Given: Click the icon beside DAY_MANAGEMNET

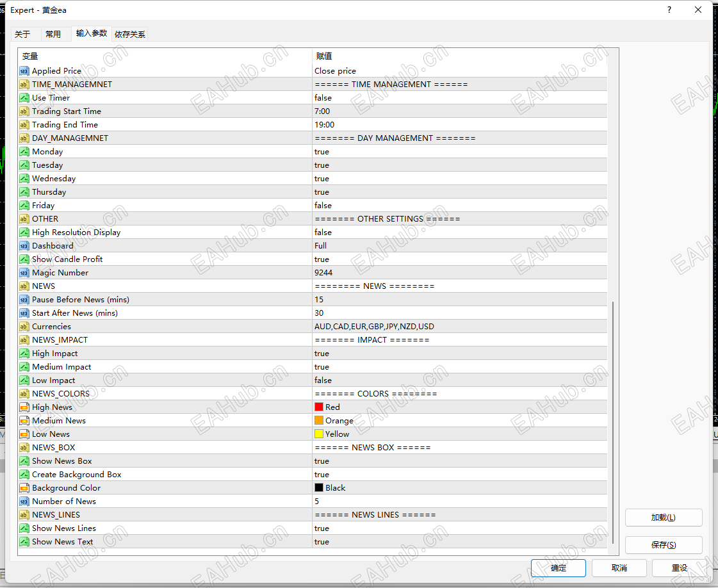Looking at the screenshot, I should point(24,138).
